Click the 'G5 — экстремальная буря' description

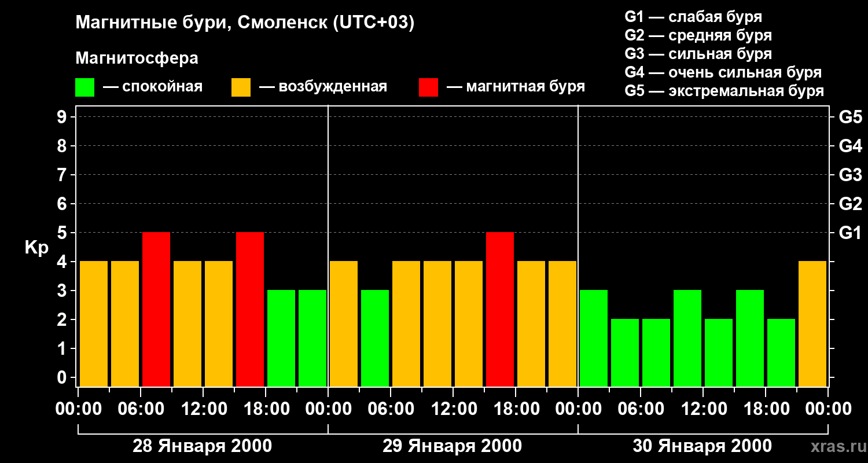[x=724, y=91]
